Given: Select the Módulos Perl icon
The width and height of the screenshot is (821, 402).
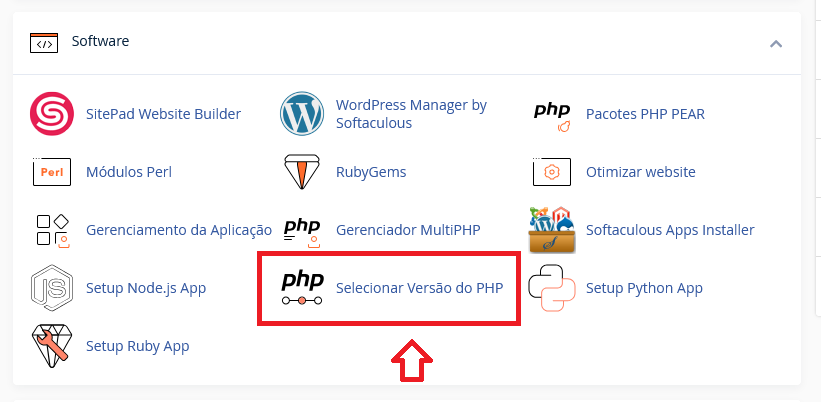Looking at the screenshot, I should click(x=51, y=172).
